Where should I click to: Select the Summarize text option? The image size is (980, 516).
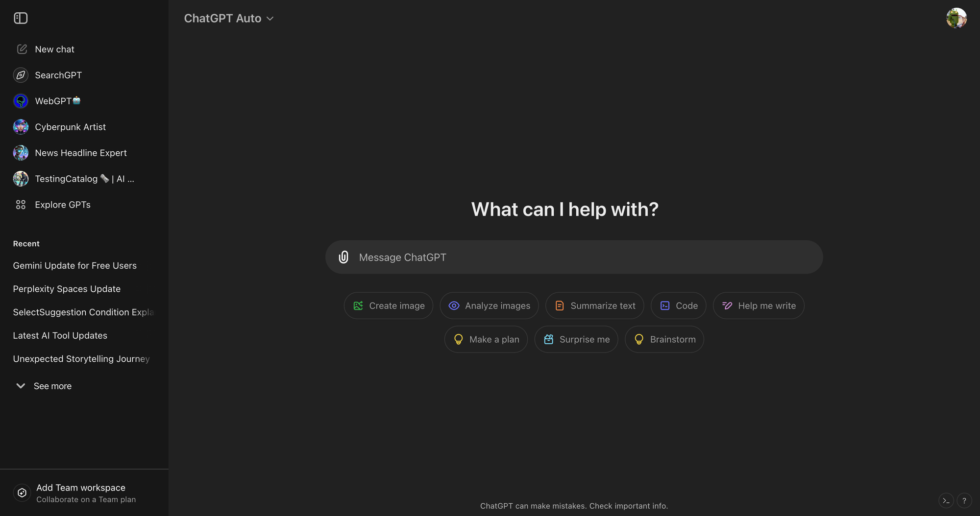coord(594,305)
